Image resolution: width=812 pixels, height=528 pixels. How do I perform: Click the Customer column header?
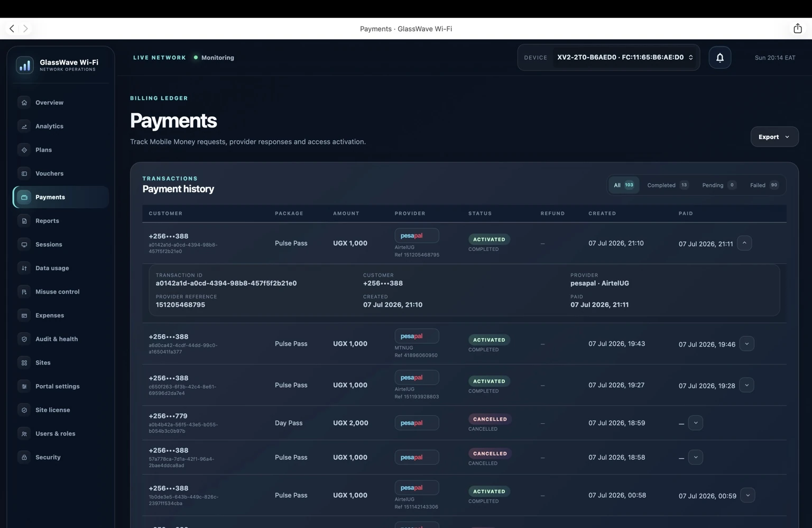[165, 213]
